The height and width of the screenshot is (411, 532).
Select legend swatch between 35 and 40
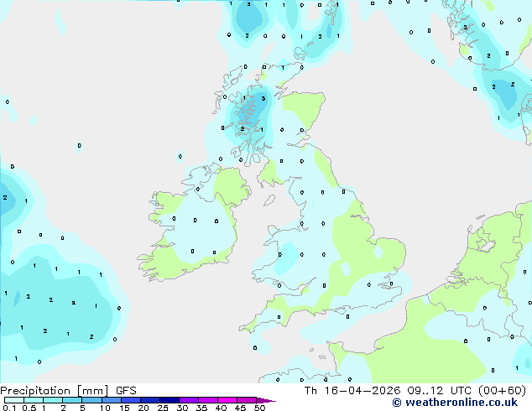pyautogui.click(x=208, y=400)
